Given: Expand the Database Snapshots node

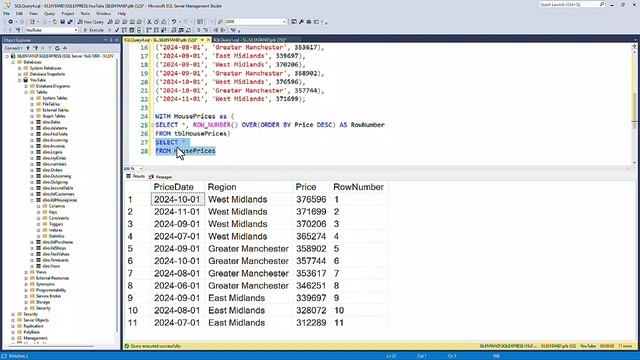Looking at the screenshot, I should pyautogui.click(x=20, y=74).
